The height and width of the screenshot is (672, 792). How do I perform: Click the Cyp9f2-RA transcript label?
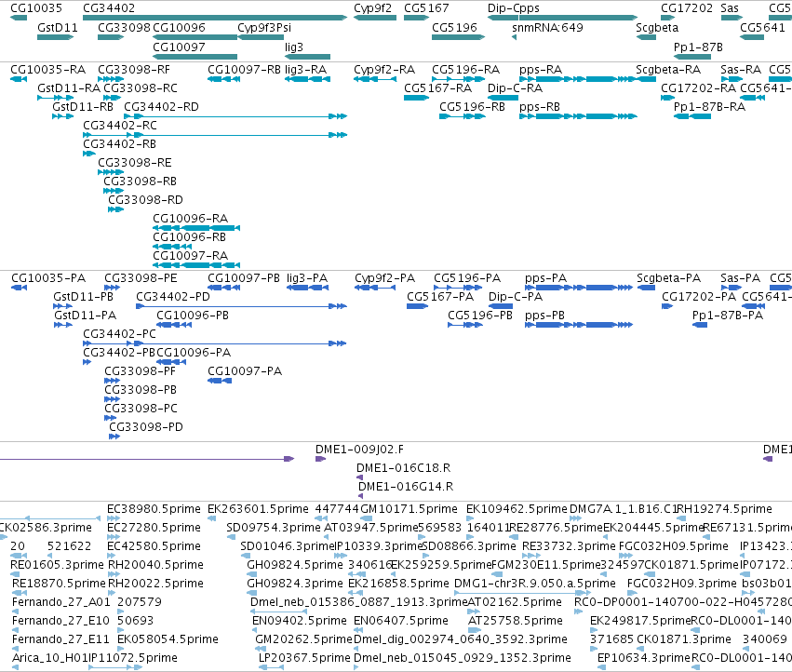coord(384,69)
